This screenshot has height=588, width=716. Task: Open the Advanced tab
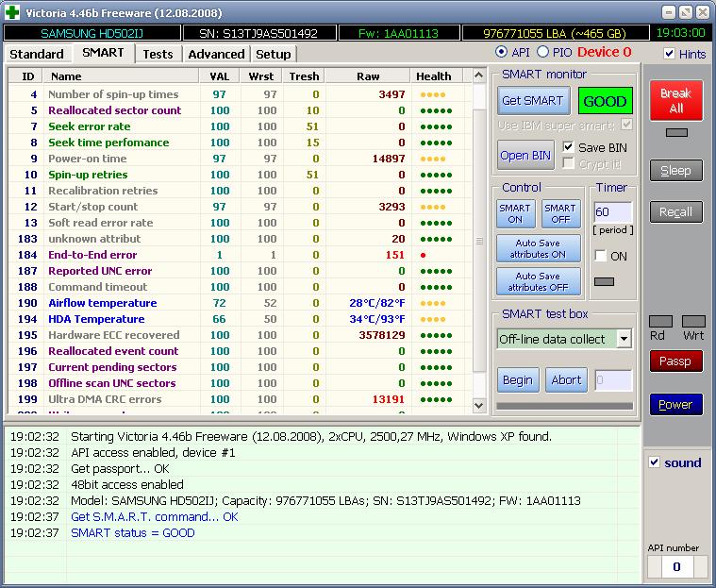point(216,54)
